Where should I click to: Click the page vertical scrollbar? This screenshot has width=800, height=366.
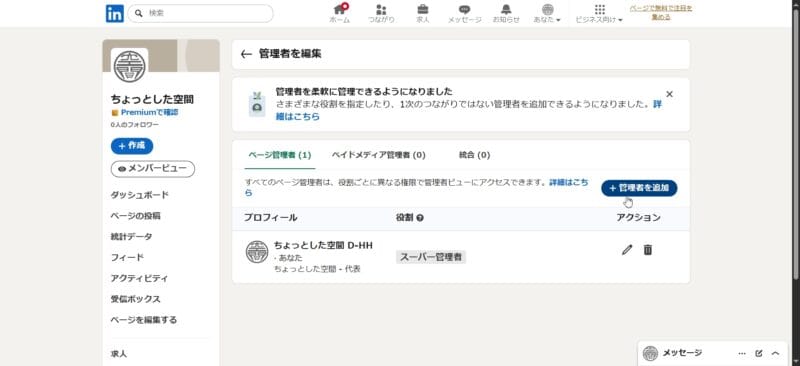(x=796, y=143)
